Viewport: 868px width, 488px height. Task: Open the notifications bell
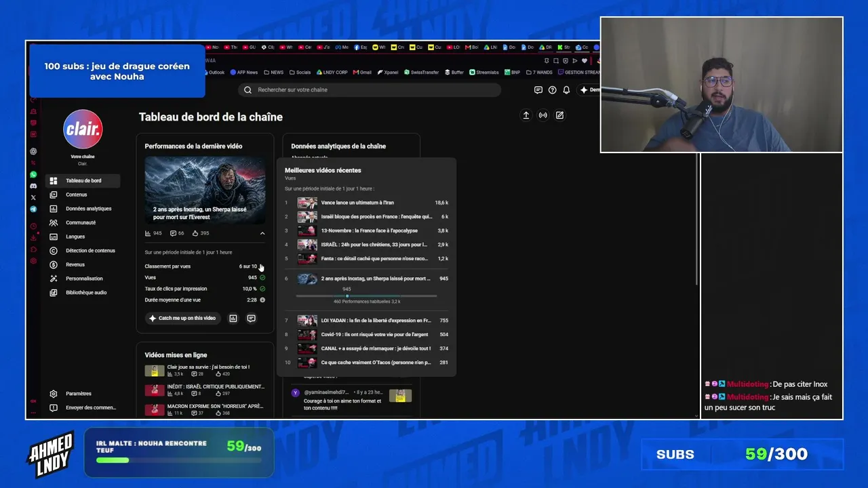click(566, 89)
